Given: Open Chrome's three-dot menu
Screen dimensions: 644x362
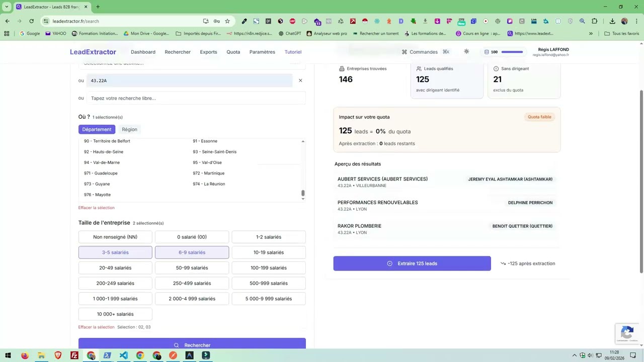Looking at the screenshot, I should [x=636, y=21].
